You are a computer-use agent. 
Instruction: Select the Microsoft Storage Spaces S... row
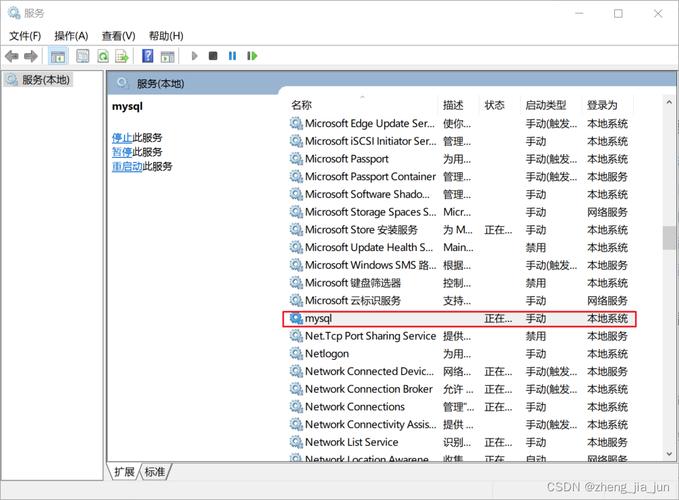tap(459, 212)
